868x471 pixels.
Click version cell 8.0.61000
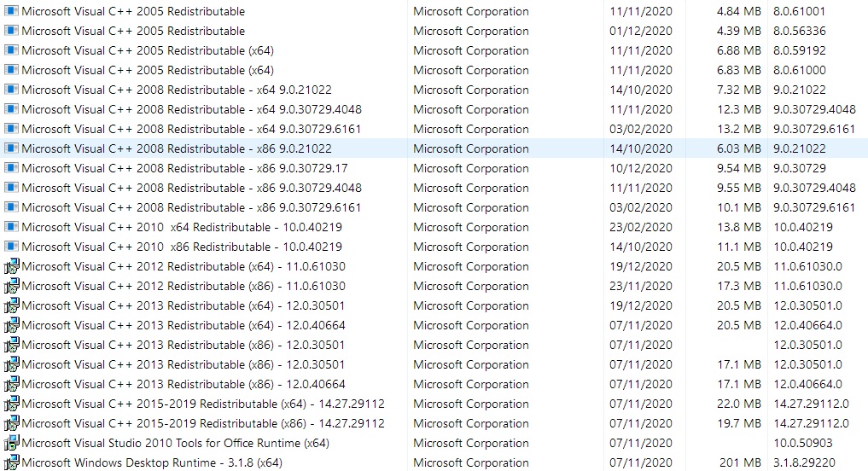click(800, 70)
